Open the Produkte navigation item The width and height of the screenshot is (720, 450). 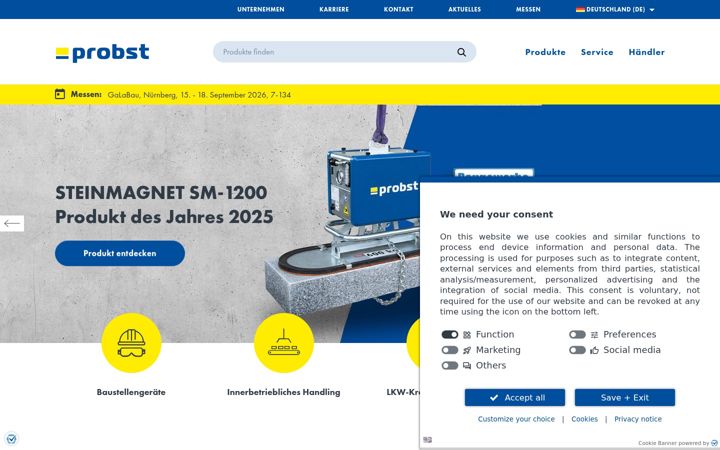(x=546, y=52)
